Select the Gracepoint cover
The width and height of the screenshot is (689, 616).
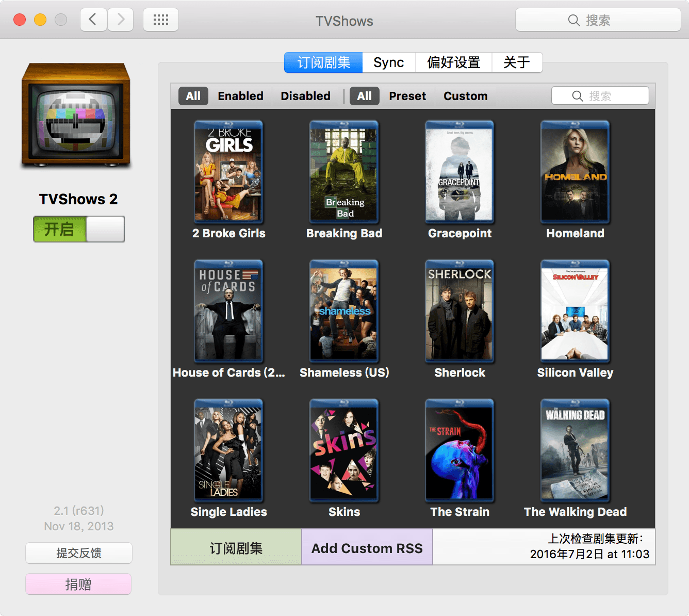(x=460, y=172)
